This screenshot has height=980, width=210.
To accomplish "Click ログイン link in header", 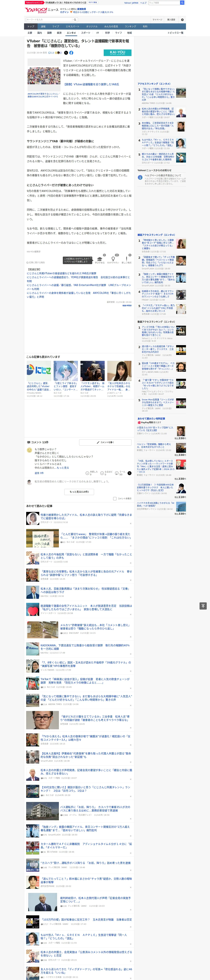I will (x=64, y=12).
